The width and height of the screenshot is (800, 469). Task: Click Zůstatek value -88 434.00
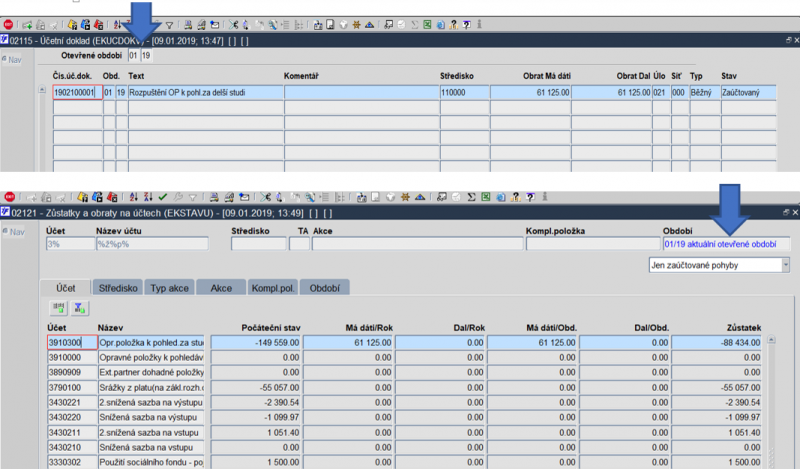tap(716, 342)
